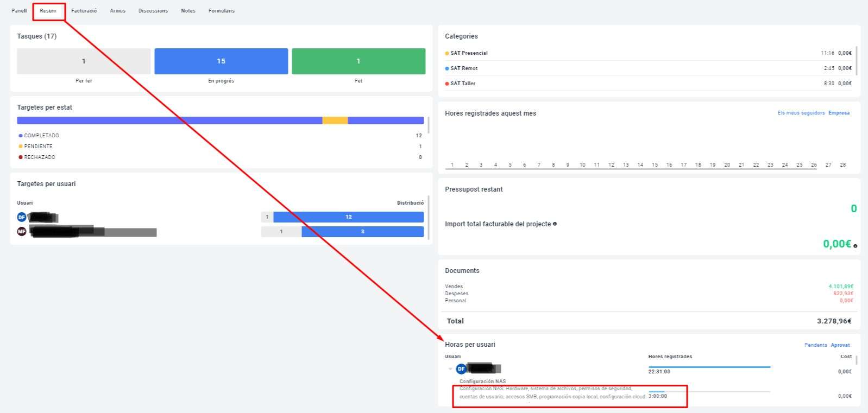Switch hours chart to Empresa view

point(839,113)
